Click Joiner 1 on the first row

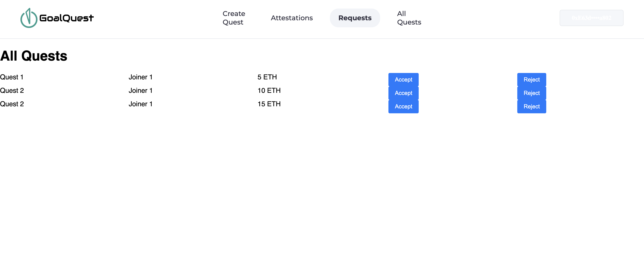(x=141, y=77)
